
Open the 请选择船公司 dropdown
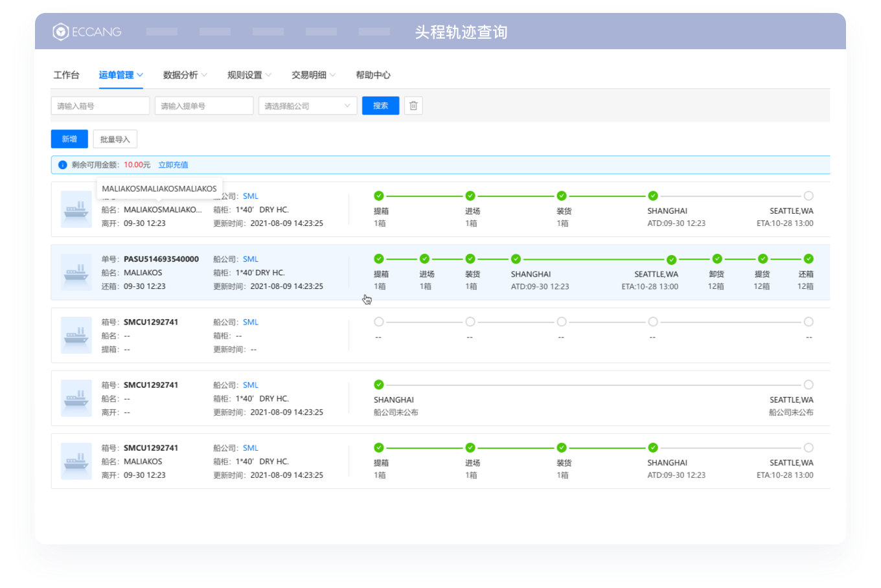(x=308, y=106)
